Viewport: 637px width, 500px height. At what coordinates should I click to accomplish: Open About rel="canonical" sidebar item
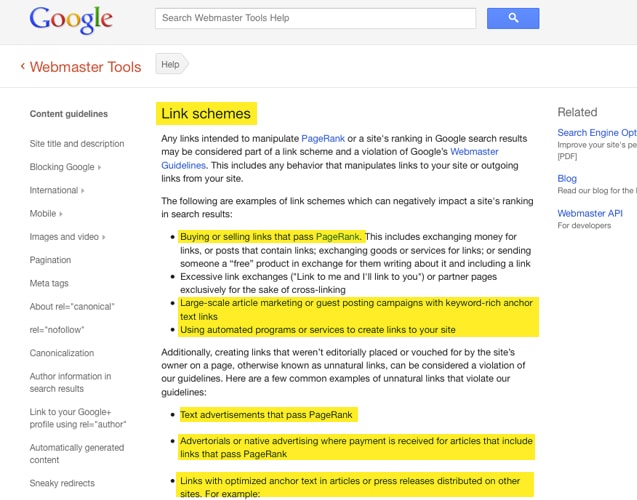pos(72,307)
